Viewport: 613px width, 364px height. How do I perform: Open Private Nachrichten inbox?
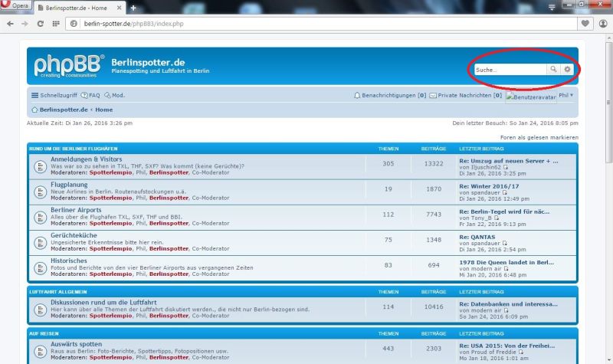click(466, 95)
